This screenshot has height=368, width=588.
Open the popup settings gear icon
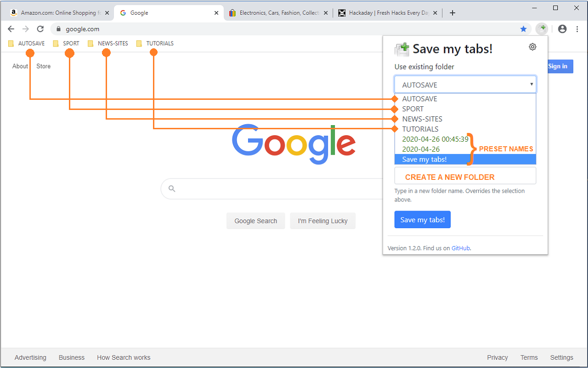pyautogui.click(x=532, y=46)
